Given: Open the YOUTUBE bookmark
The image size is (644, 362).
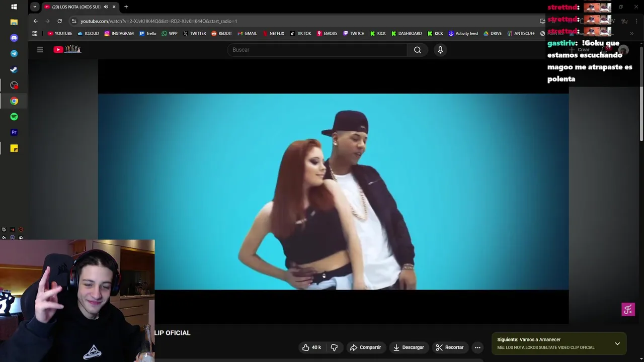Looking at the screenshot, I should click(x=60, y=34).
